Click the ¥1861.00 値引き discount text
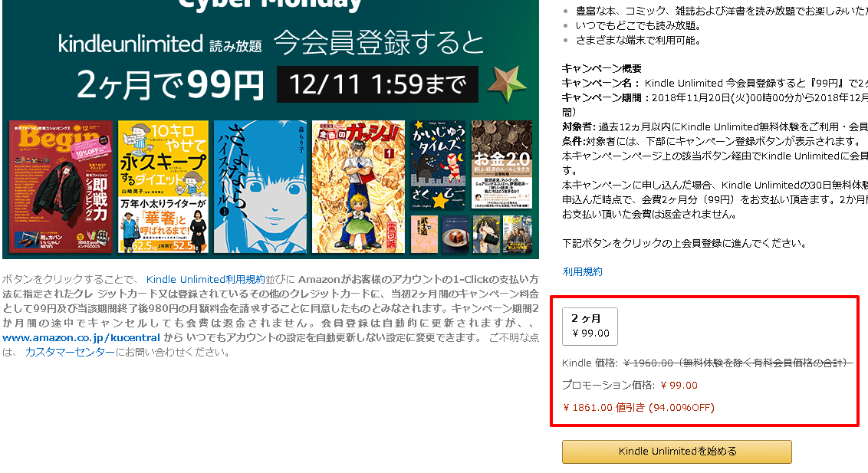868x473 pixels. (639, 408)
